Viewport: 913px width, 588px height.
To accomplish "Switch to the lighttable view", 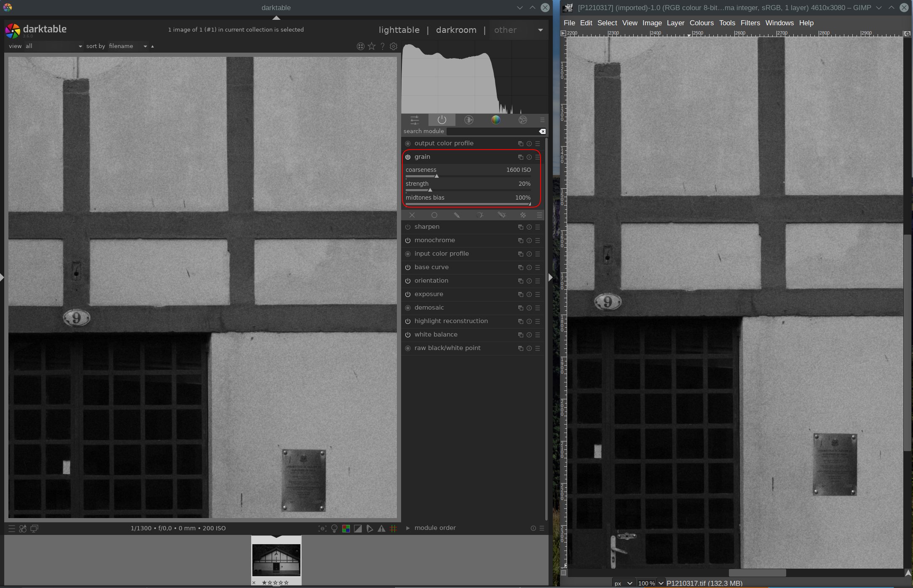I will 399,30.
